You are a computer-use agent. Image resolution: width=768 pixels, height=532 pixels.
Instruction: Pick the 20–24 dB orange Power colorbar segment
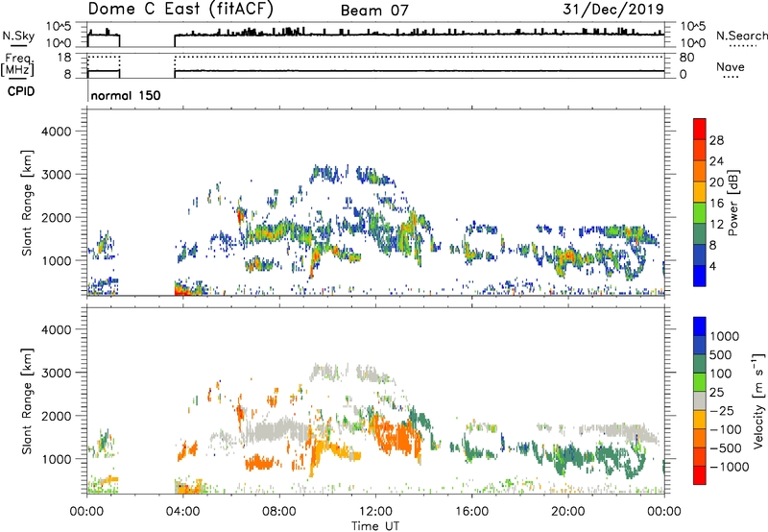[x=700, y=171]
